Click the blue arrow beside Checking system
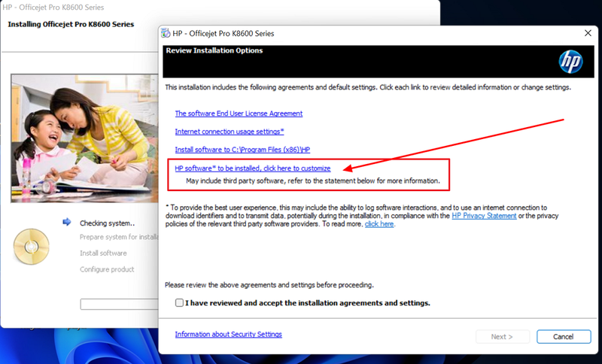Image resolution: width=602 pixels, height=364 pixels. tap(67, 222)
